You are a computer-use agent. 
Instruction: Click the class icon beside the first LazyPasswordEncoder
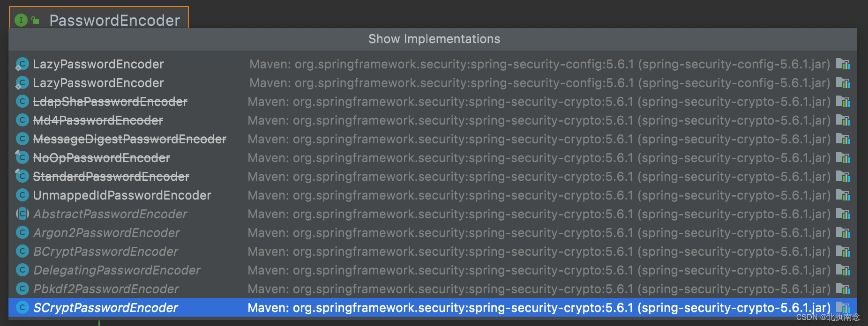22,64
